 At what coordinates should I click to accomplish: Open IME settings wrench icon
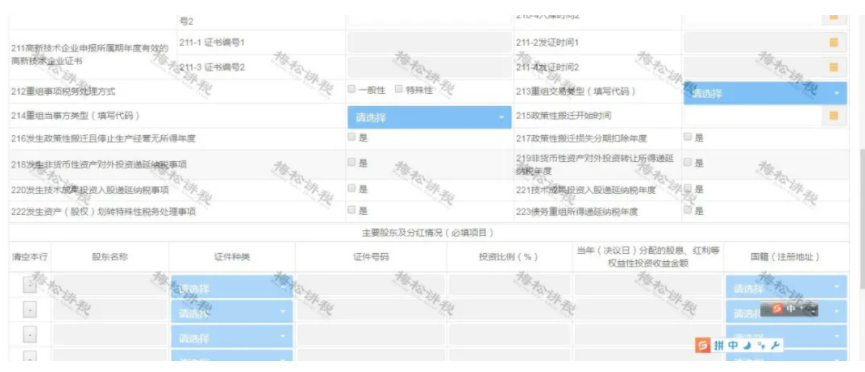(x=775, y=346)
